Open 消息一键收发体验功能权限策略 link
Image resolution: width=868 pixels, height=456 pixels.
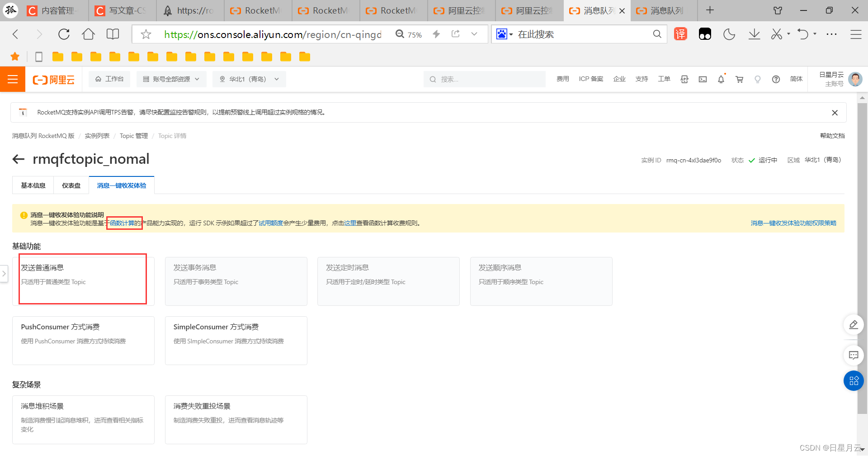[793, 223]
